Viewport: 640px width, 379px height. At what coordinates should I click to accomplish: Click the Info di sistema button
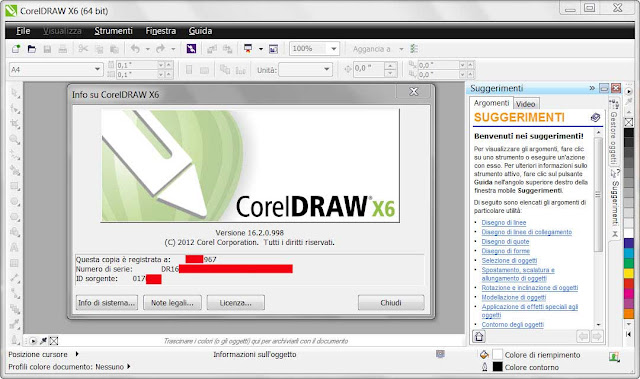pos(107,303)
